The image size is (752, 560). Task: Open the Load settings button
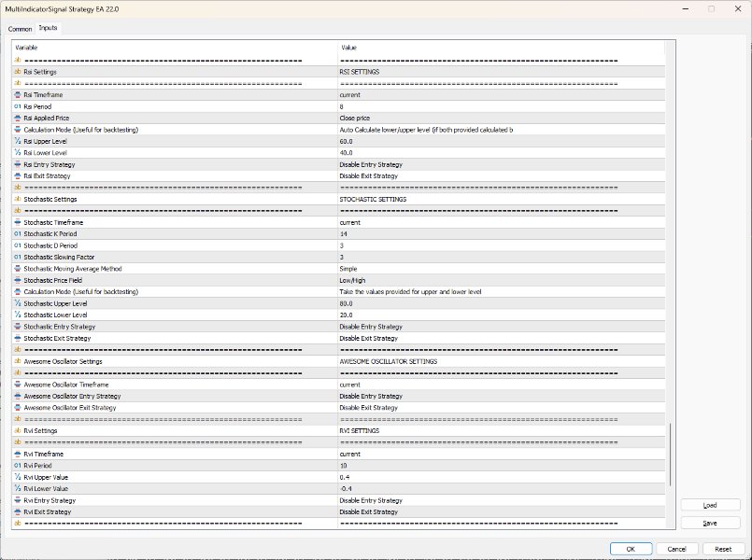(710, 505)
